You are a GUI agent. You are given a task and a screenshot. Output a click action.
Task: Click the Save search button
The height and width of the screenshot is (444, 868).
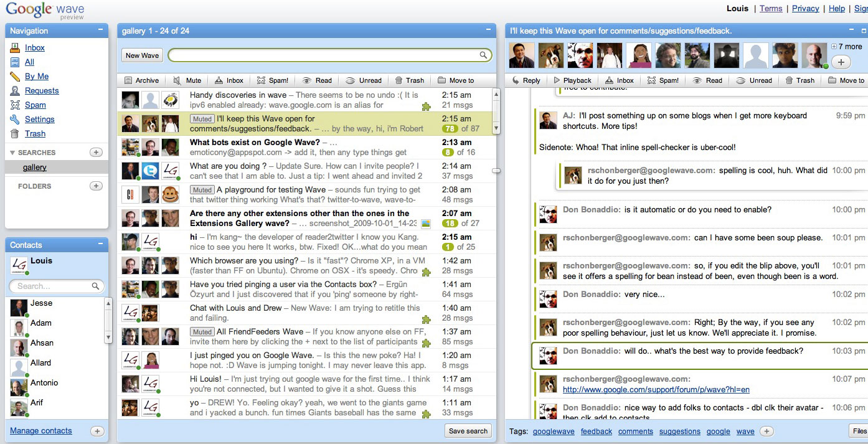468,431
